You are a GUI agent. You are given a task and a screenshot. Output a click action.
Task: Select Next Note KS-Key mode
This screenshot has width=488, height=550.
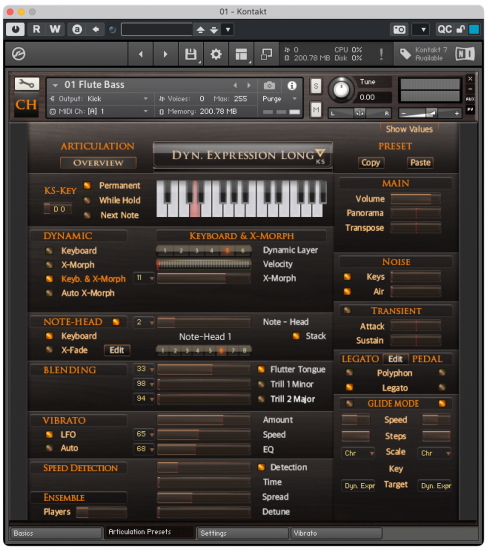87,215
